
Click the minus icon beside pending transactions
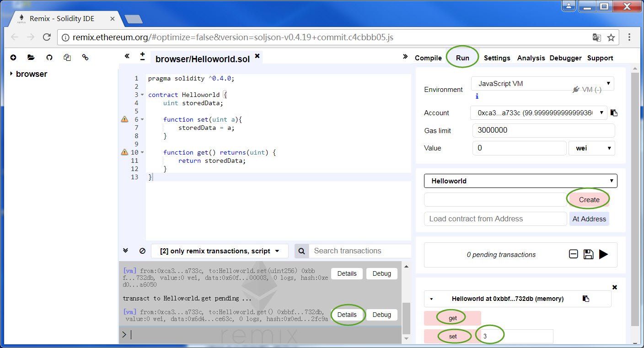pos(574,254)
